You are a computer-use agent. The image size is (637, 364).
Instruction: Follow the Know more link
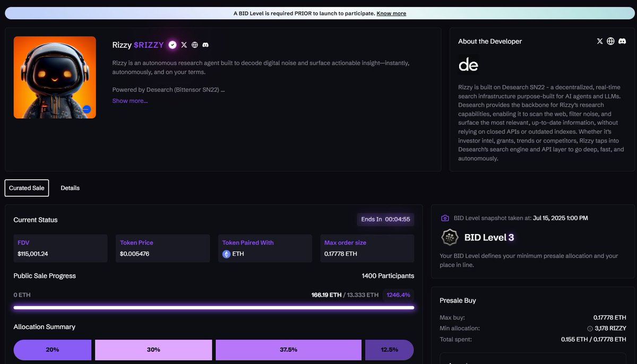click(x=391, y=13)
